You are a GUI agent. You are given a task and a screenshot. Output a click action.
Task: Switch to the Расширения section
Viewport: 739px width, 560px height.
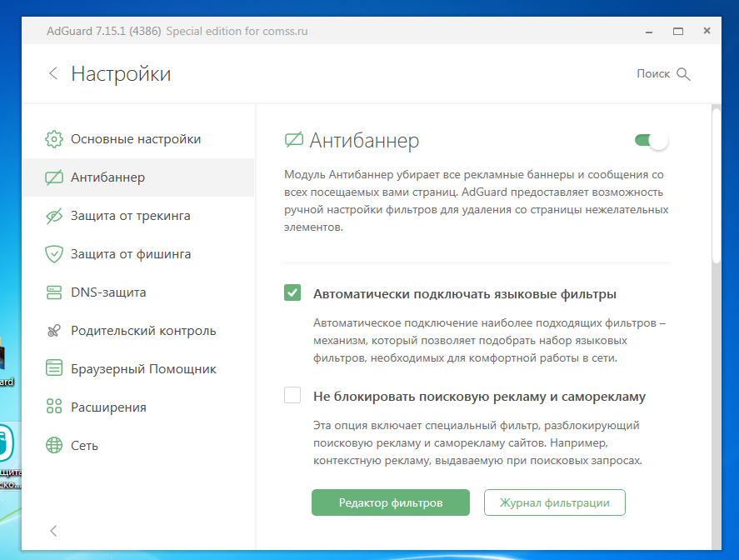(x=138, y=407)
